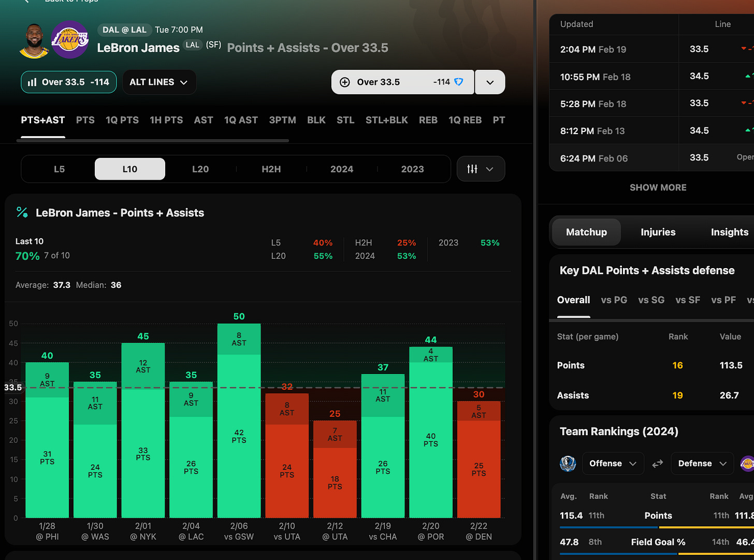Select the PTS+AST stat tab

pos(43,120)
